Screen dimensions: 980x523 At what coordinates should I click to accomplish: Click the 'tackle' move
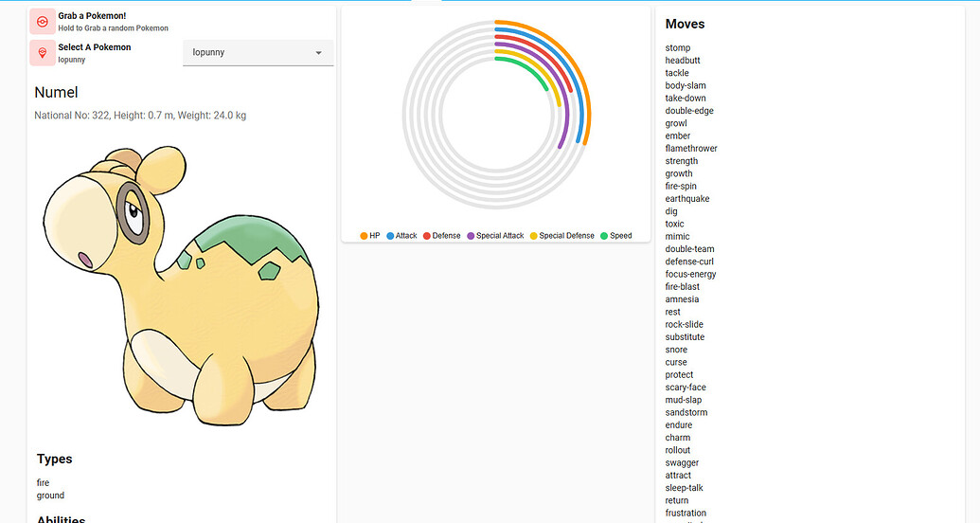click(x=677, y=73)
